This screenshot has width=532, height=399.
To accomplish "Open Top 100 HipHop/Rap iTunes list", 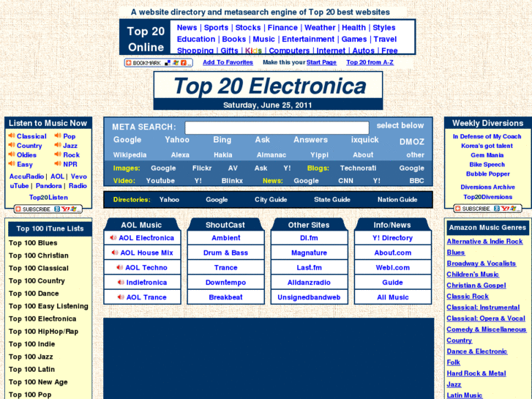I will [43, 332].
